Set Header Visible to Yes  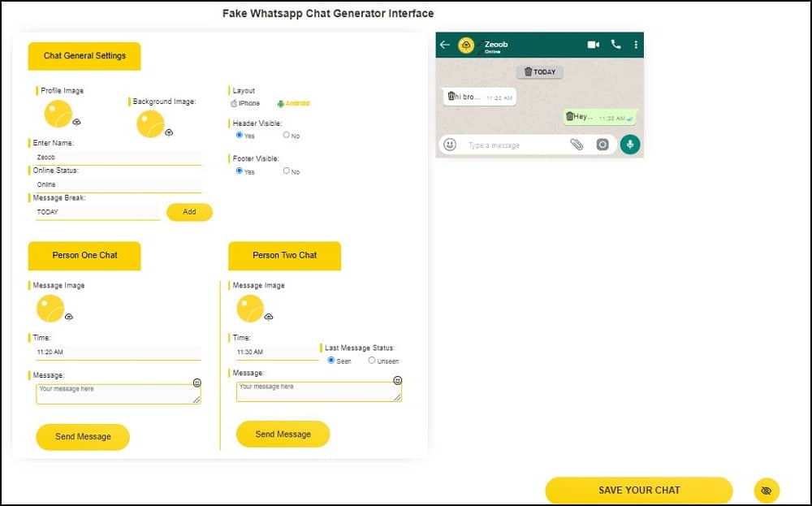coord(240,135)
